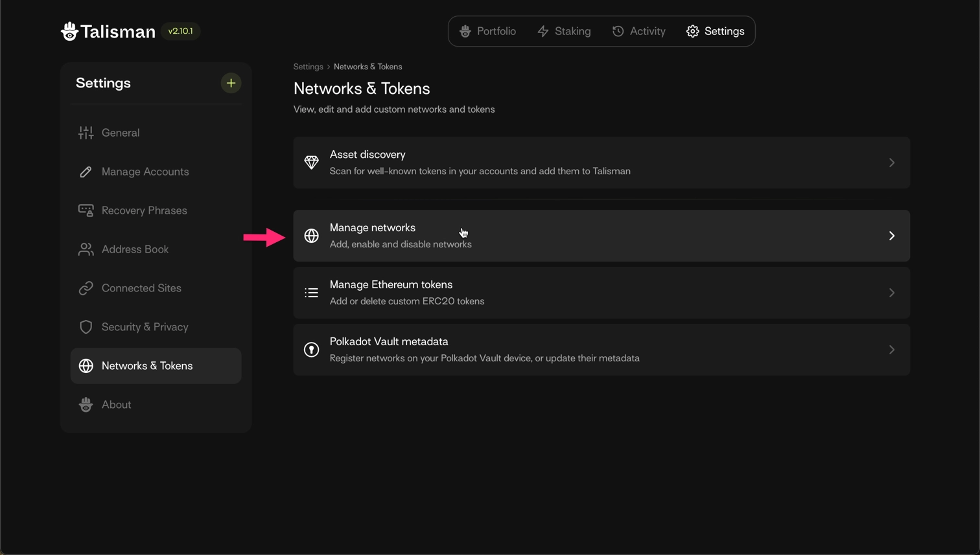Click 'Add or delete custom ERC20 tokens' text

407,301
